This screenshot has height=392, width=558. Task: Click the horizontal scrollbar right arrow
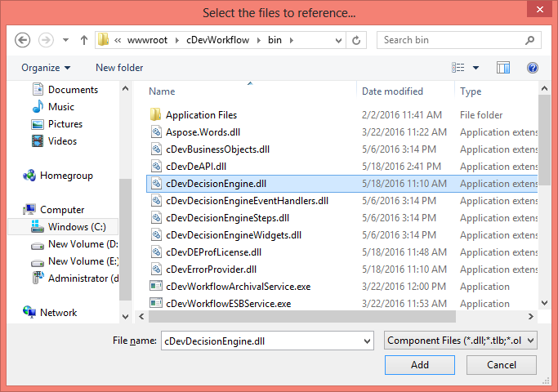tap(530, 316)
